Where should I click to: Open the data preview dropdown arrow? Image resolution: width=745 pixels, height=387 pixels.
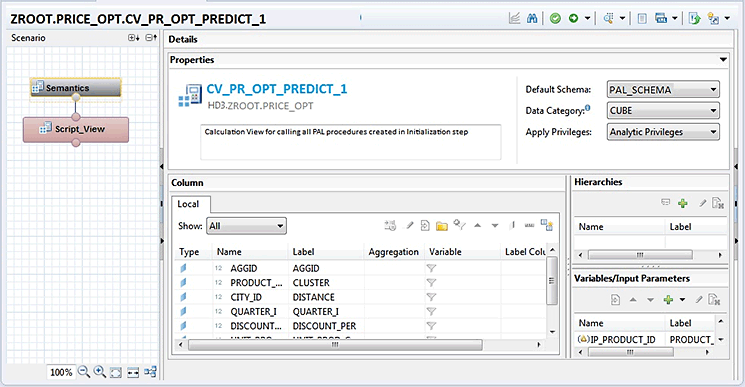pos(622,19)
